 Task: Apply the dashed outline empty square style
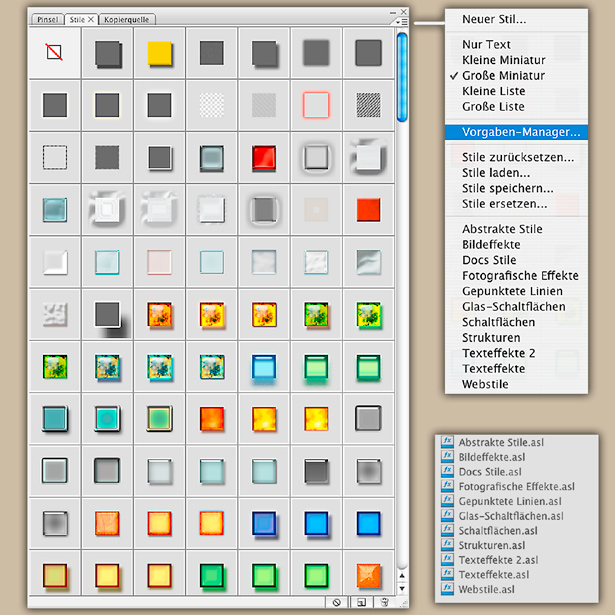(x=55, y=157)
